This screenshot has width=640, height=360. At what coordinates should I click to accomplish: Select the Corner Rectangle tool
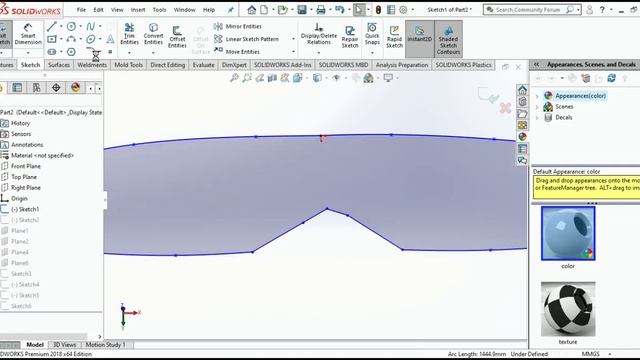(51, 39)
